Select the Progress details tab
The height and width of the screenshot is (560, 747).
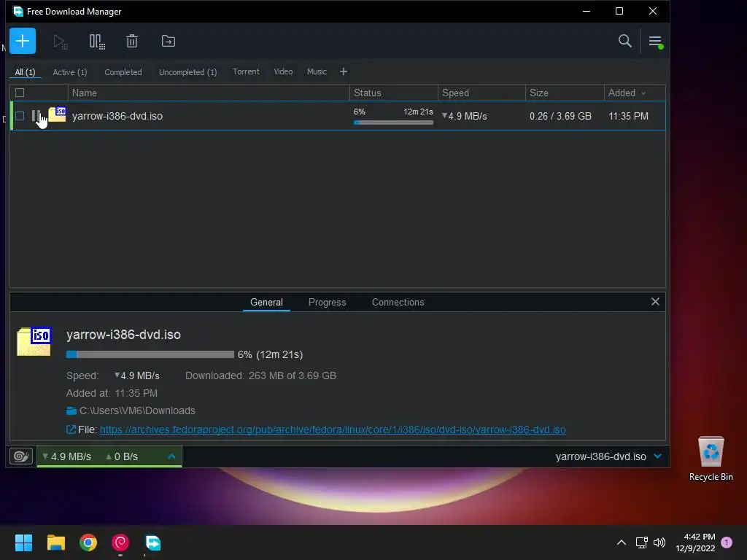[x=327, y=302]
